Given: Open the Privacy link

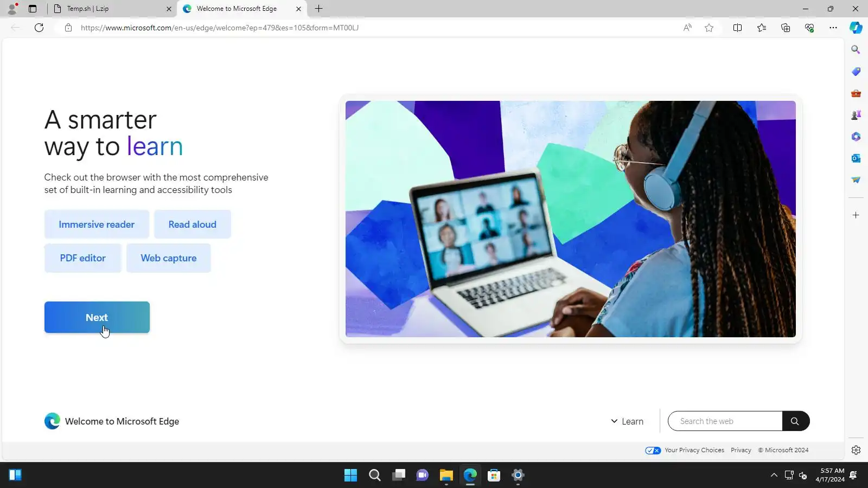Looking at the screenshot, I should pos(741,450).
